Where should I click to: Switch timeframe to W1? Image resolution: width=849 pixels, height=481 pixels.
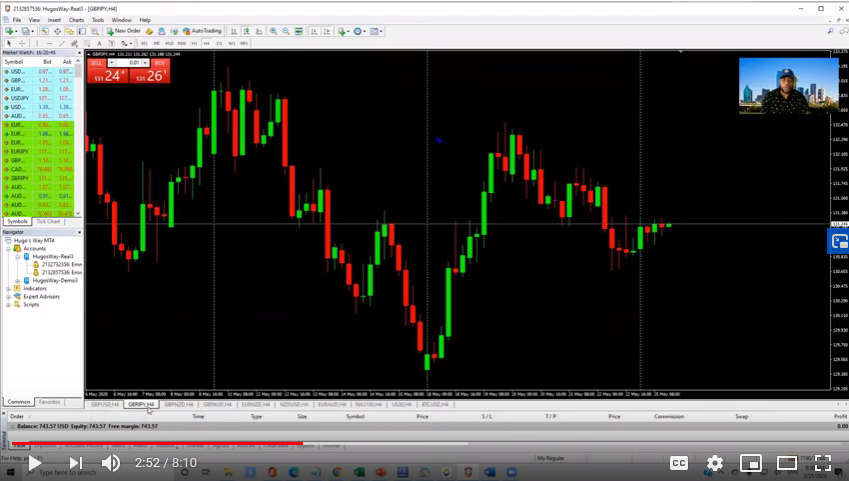pyautogui.click(x=232, y=43)
